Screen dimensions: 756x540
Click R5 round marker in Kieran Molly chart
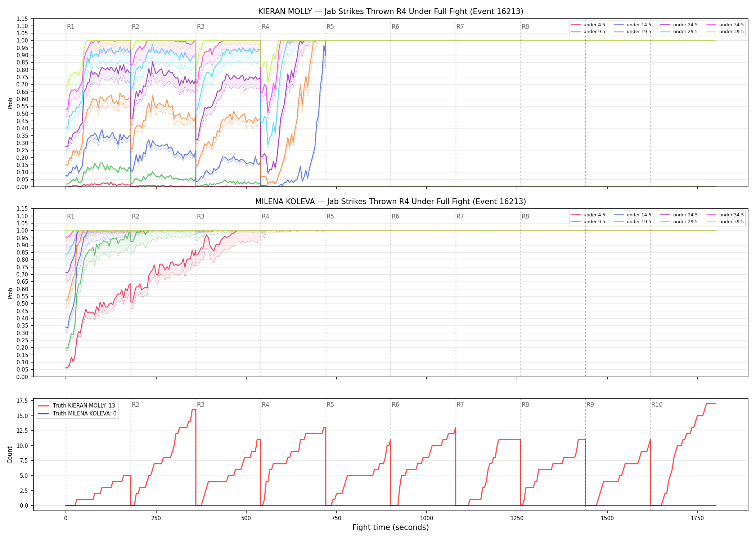[x=330, y=27]
